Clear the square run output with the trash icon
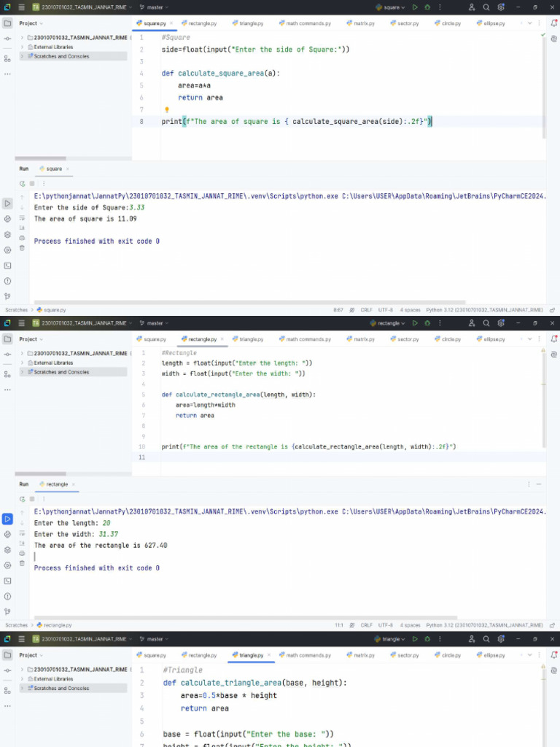Screen dimensions: 560x747 pos(22,248)
